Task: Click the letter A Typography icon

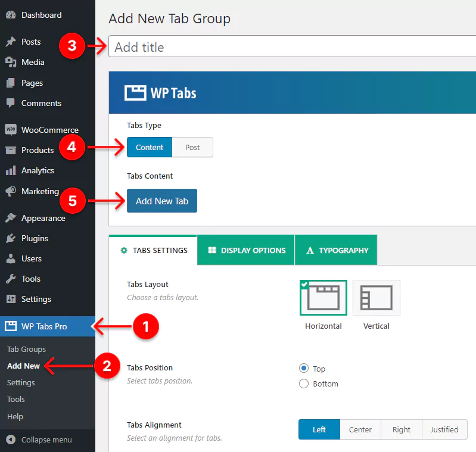Action: tap(310, 250)
